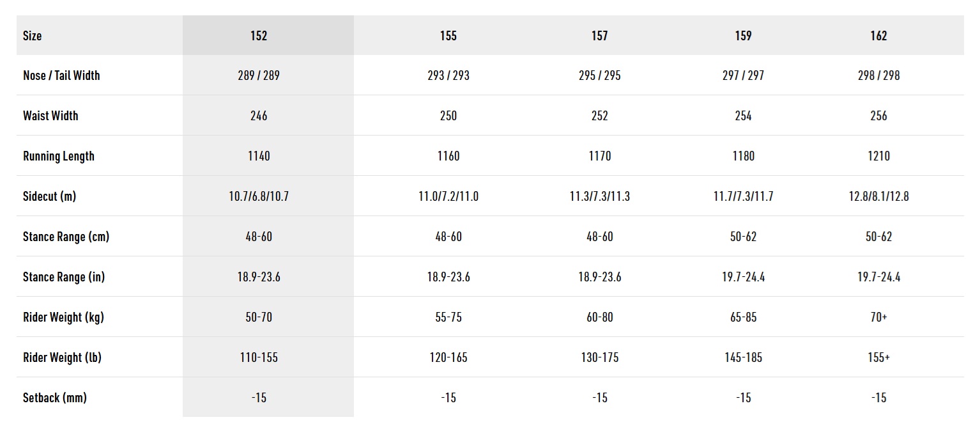Select the 152 size column header
The image size is (980, 431).
click(259, 36)
